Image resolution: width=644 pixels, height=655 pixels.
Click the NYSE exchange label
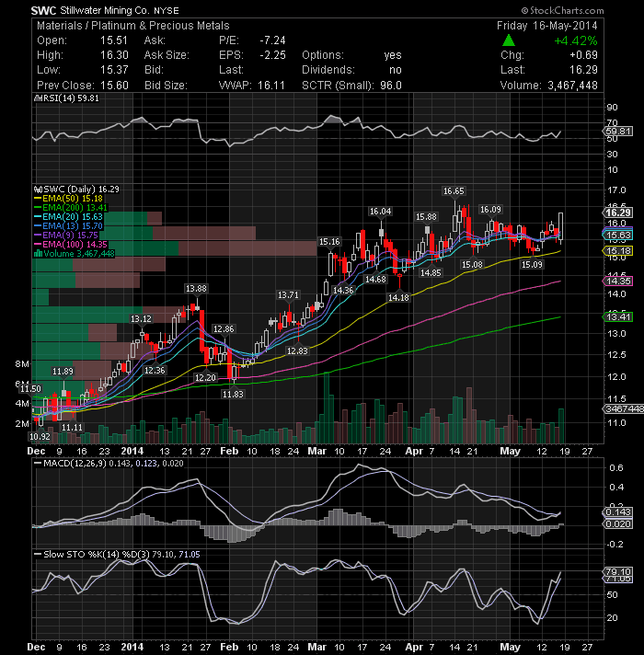tap(167, 11)
